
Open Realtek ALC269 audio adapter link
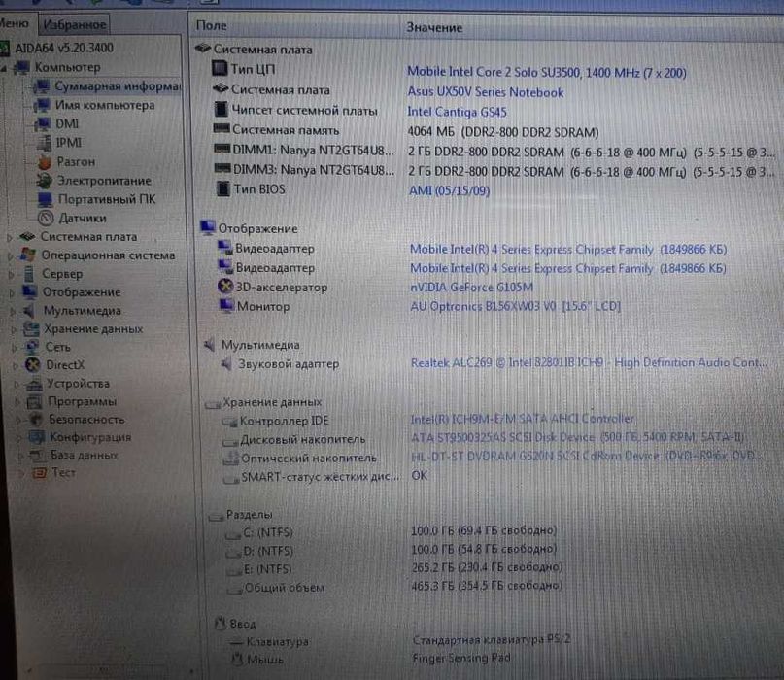589,362
